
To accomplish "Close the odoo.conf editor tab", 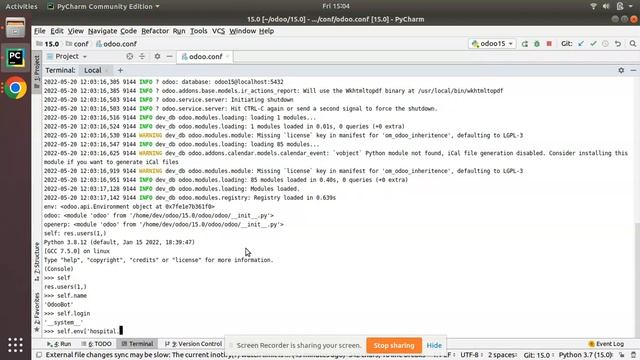I will (228, 56).
